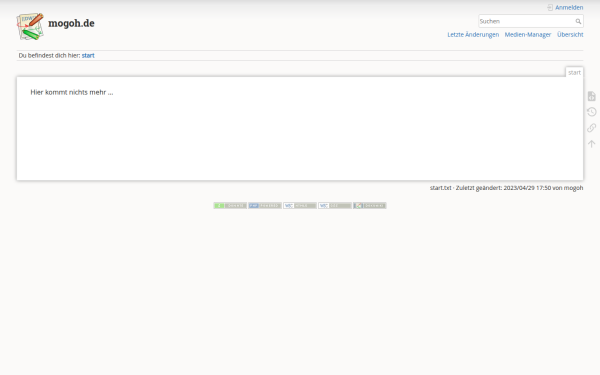Viewport: 600px width, 375px height.
Task: Open the page source icon
Action: pos(592,96)
